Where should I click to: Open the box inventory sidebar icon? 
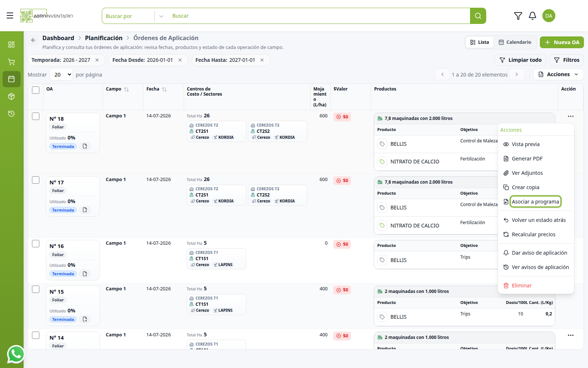point(11,96)
